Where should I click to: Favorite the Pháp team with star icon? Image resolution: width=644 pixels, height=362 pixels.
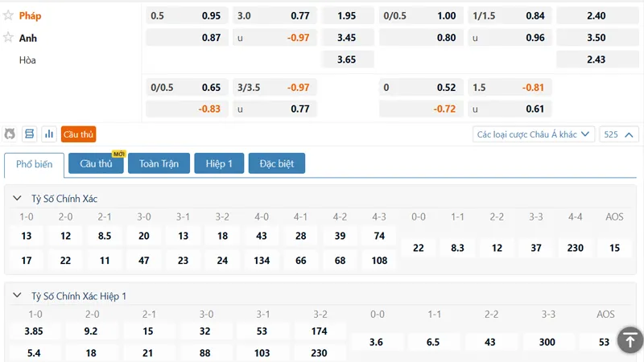(8, 15)
